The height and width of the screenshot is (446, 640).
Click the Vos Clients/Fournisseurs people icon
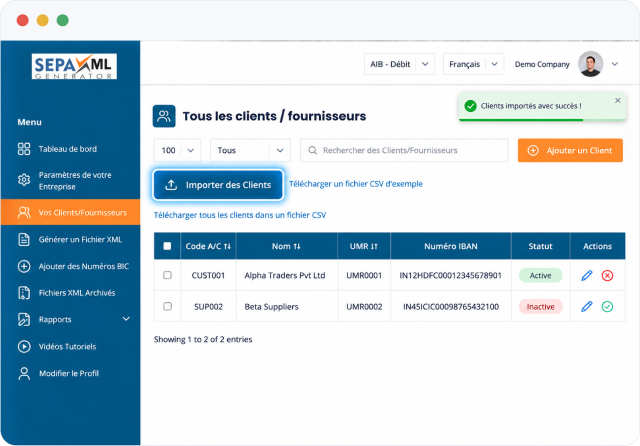[x=24, y=212]
